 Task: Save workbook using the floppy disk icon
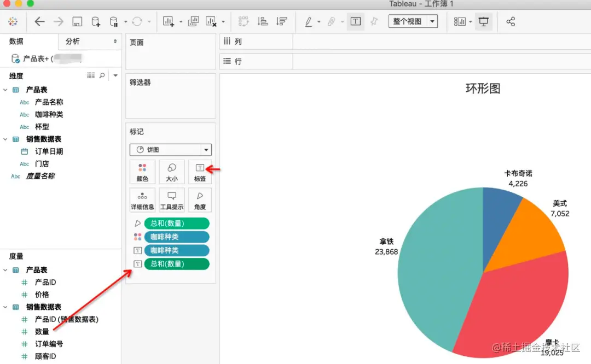(x=77, y=21)
